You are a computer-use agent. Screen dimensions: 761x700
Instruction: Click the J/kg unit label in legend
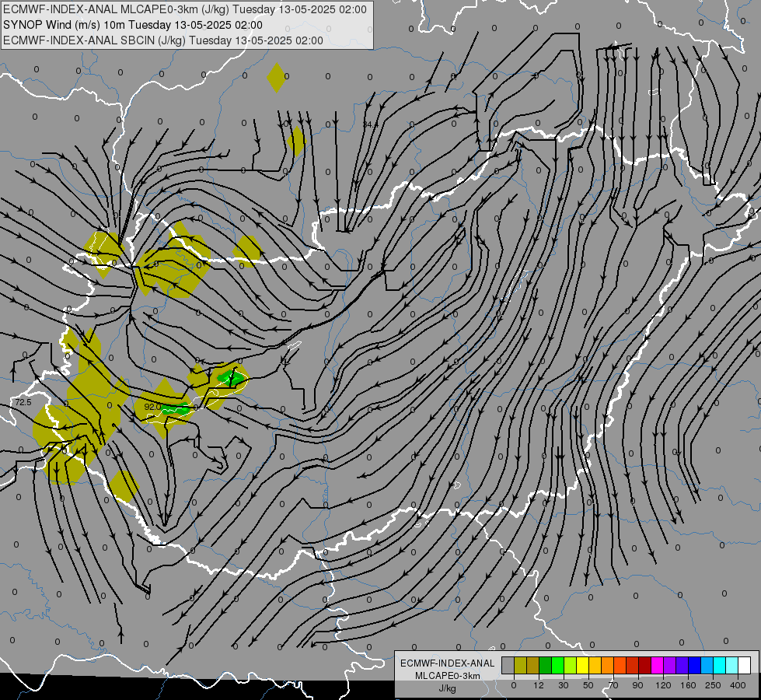point(448,688)
